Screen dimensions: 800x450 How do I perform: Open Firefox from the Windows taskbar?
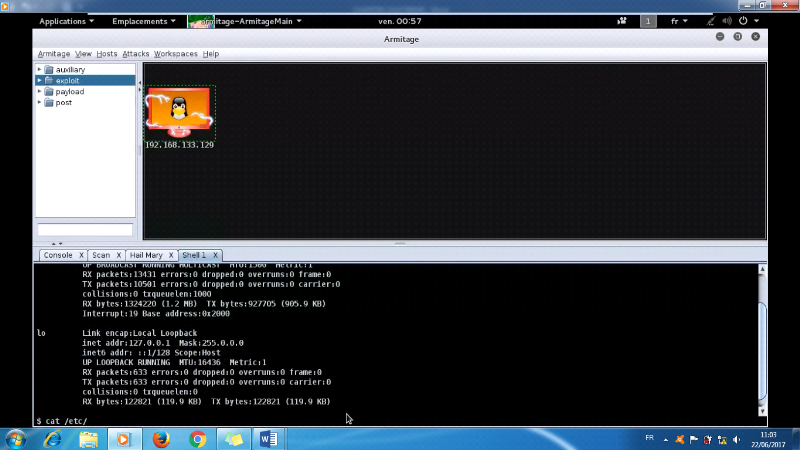(161, 438)
